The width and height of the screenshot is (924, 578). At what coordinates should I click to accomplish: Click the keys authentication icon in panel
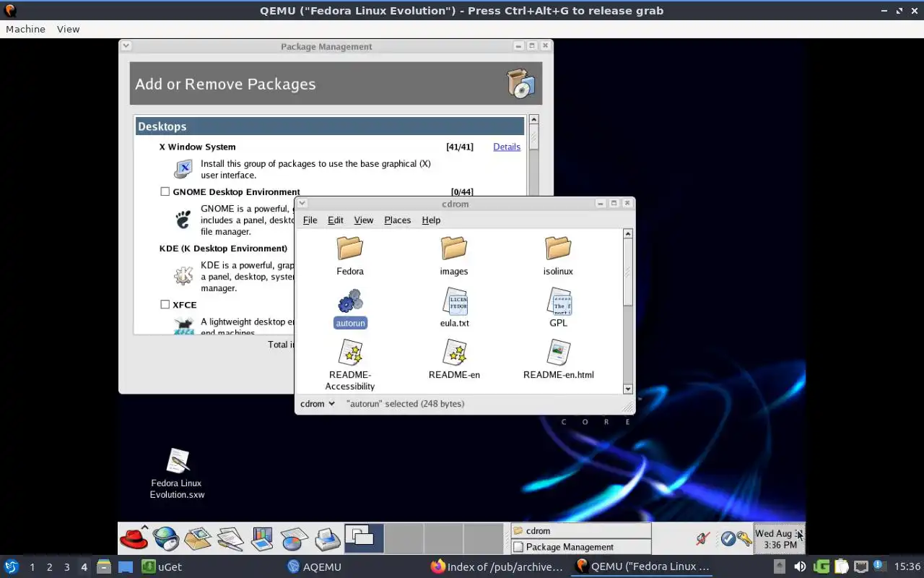click(x=744, y=539)
